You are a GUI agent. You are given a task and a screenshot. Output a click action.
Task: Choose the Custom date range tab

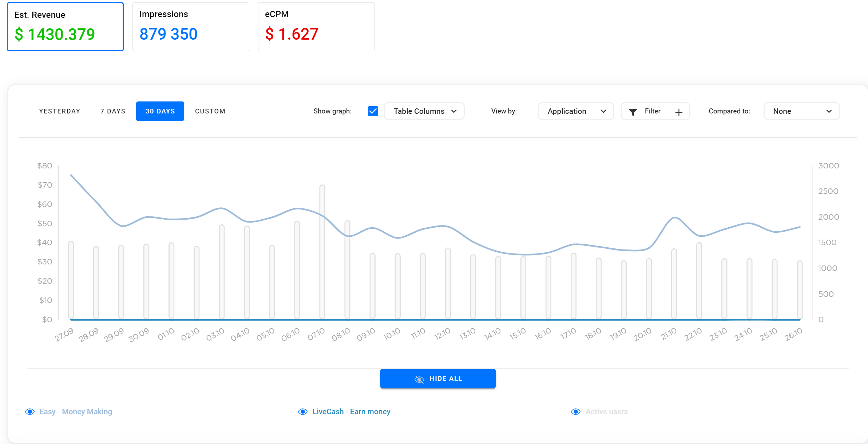point(210,111)
